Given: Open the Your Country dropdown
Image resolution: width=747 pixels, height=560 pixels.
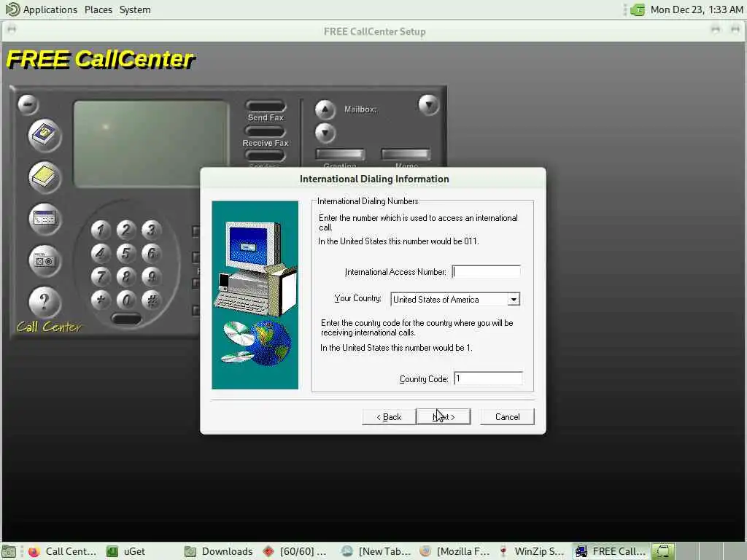Looking at the screenshot, I should [x=514, y=300].
